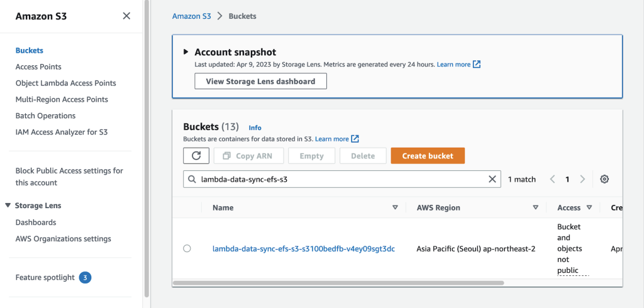
Task: Refresh the buckets list
Action: click(196, 156)
